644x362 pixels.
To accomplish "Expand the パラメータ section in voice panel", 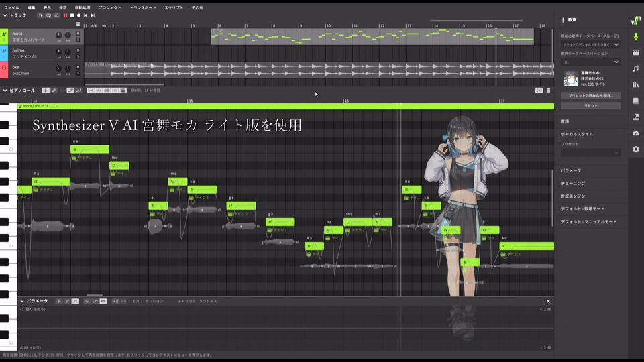I will pyautogui.click(x=571, y=171).
